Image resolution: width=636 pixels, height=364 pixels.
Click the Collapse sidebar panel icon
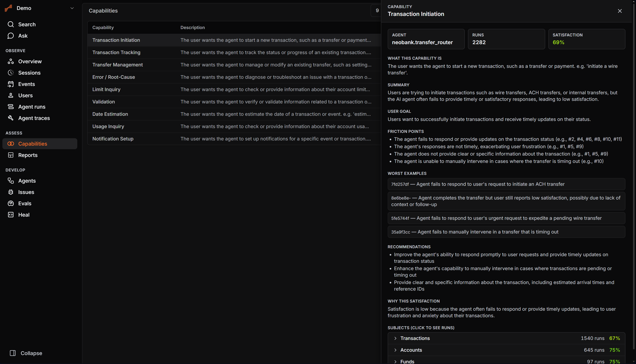tap(13, 353)
